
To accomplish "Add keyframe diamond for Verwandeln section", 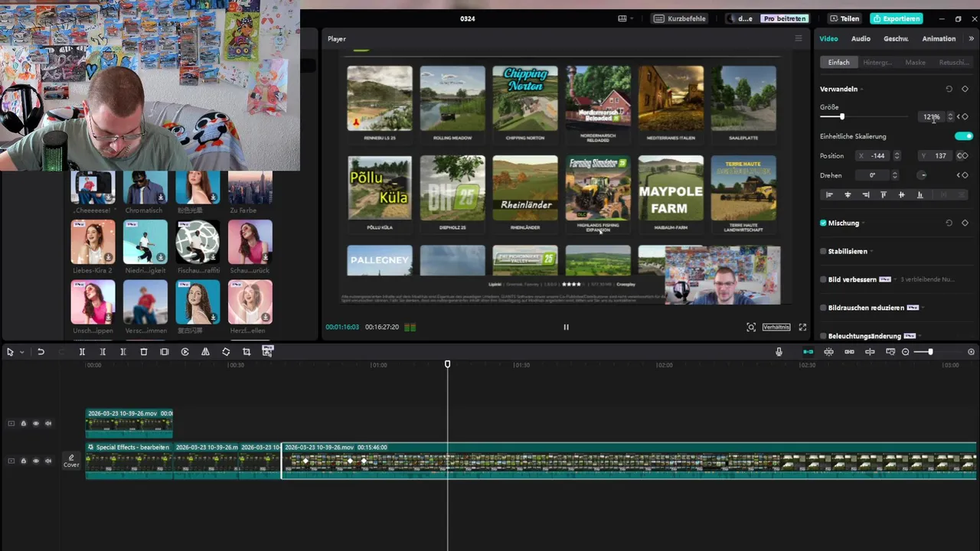I will [965, 89].
